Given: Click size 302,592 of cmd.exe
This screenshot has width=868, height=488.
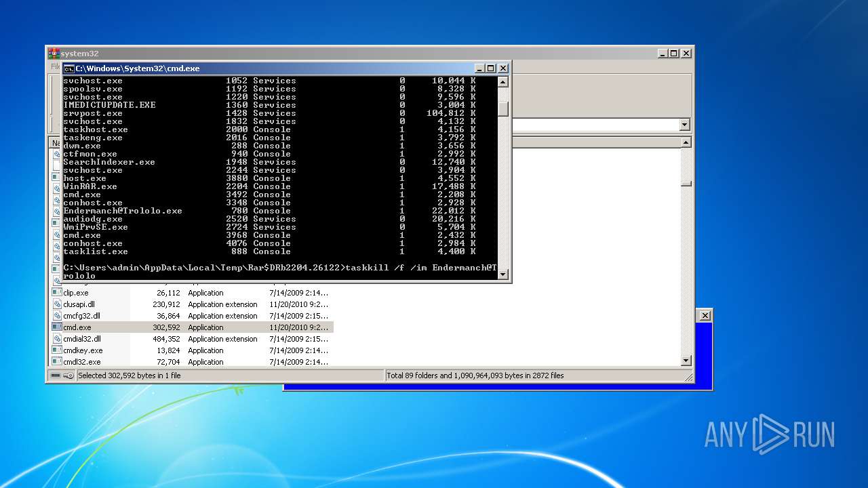Looking at the screenshot, I should (x=166, y=327).
